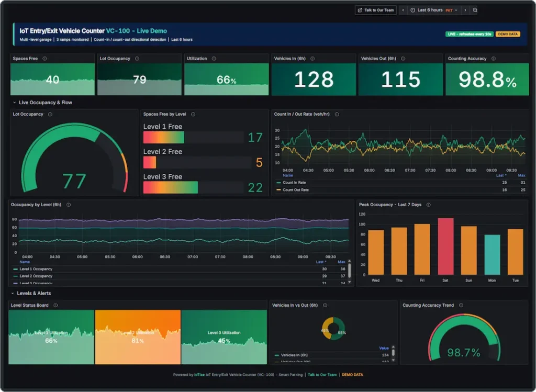Toggle Vehicles In (6h) pie legend entry

coord(294,355)
